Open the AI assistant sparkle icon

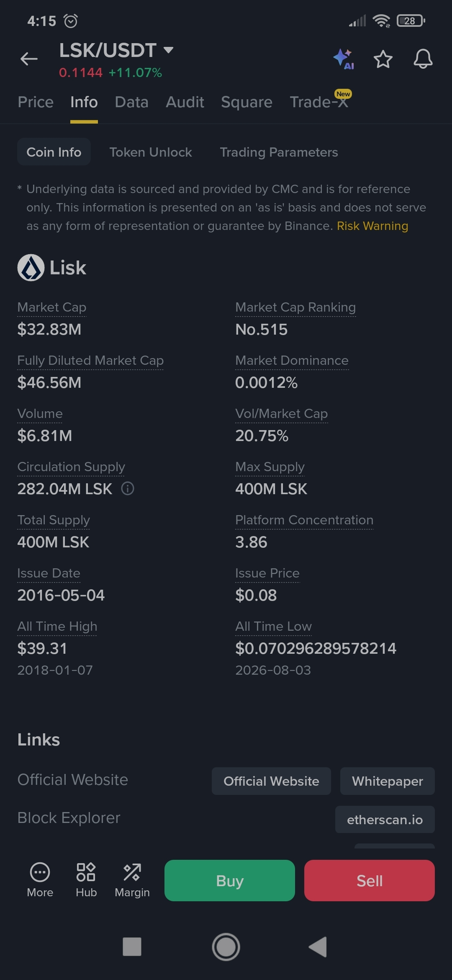click(x=344, y=59)
